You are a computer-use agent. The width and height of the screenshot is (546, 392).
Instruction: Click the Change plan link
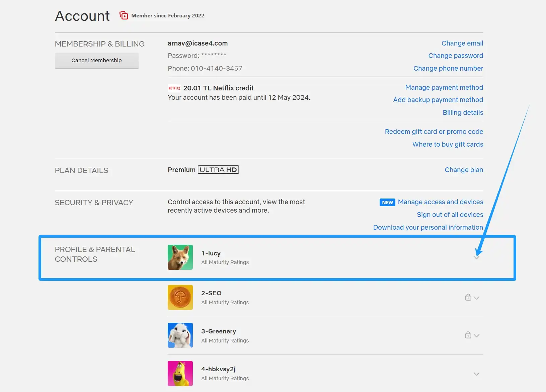[x=464, y=170]
